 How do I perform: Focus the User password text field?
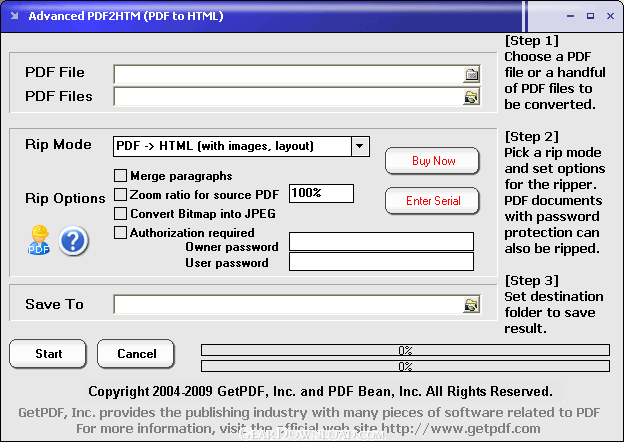tap(380, 262)
